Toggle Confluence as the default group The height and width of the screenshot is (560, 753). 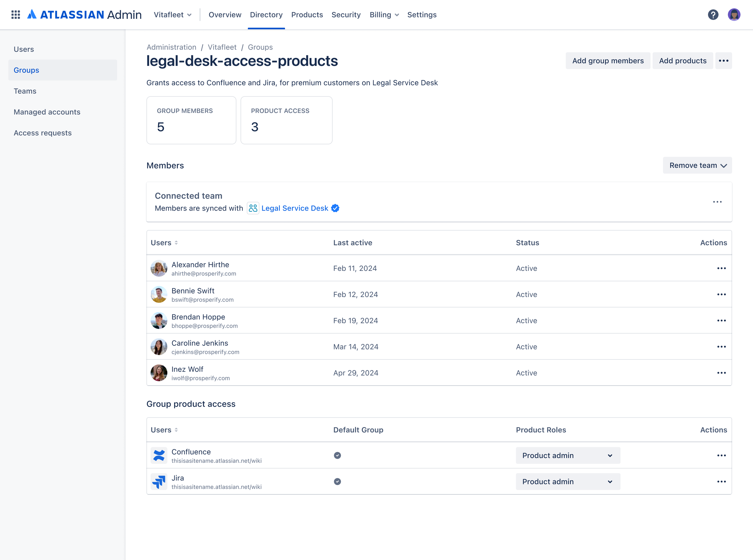337,455
